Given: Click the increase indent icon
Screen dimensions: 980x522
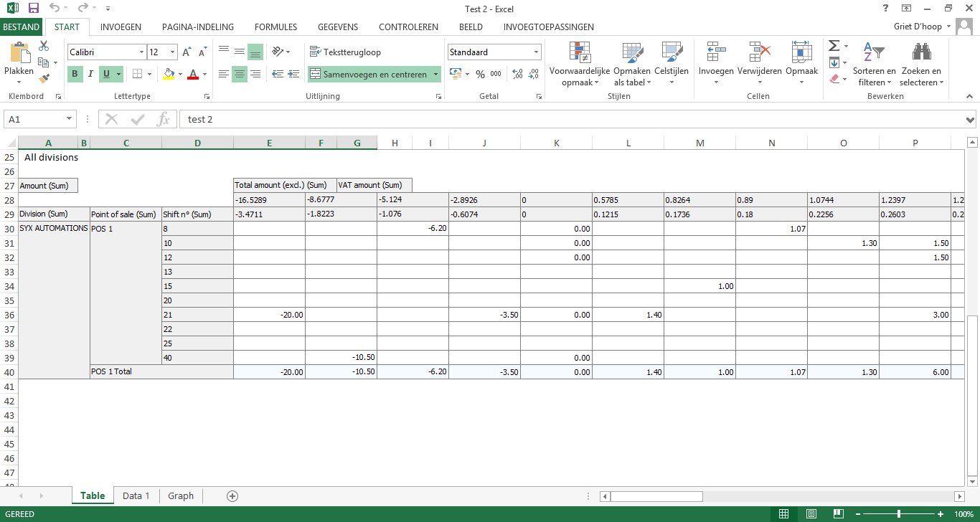Looking at the screenshot, I should click(293, 74).
